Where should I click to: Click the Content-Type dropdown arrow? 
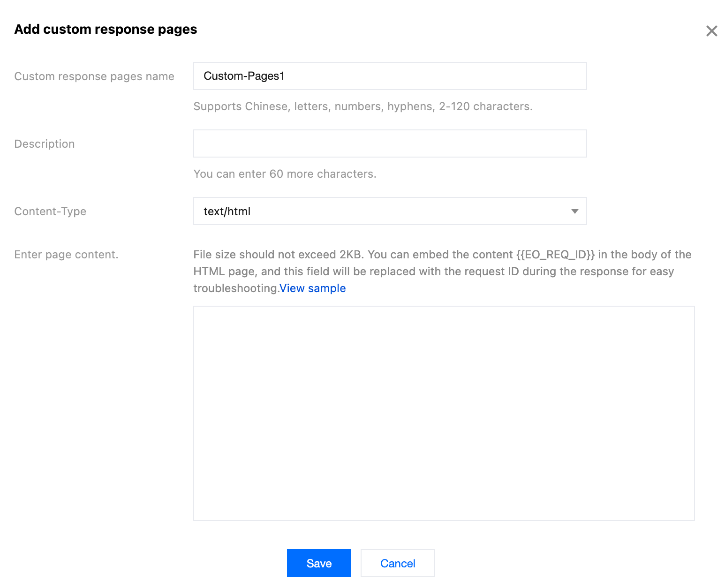574,211
